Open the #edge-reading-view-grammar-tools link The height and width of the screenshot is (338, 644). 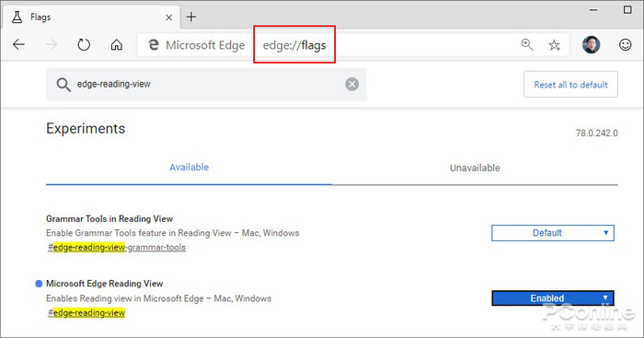117,247
